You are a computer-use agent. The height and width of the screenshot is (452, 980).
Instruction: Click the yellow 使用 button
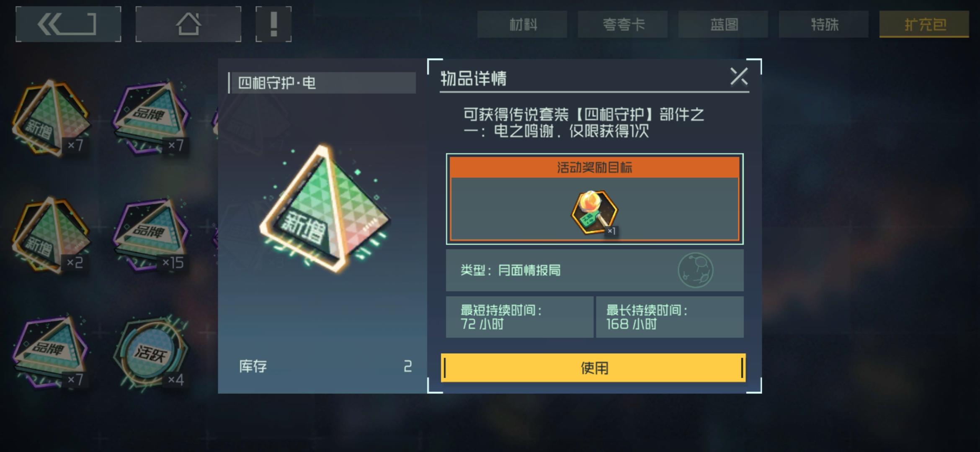click(x=593, y=368)
